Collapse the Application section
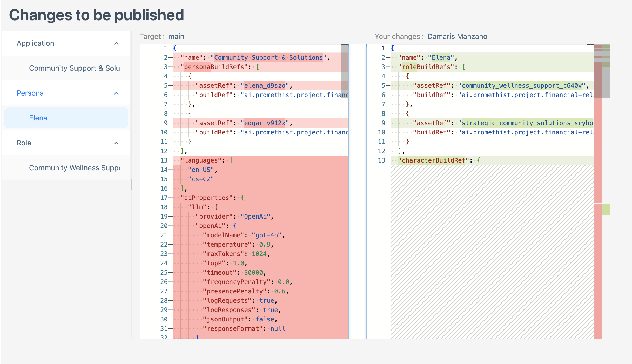This screenshot has width=632, height=364. (117, 43)
